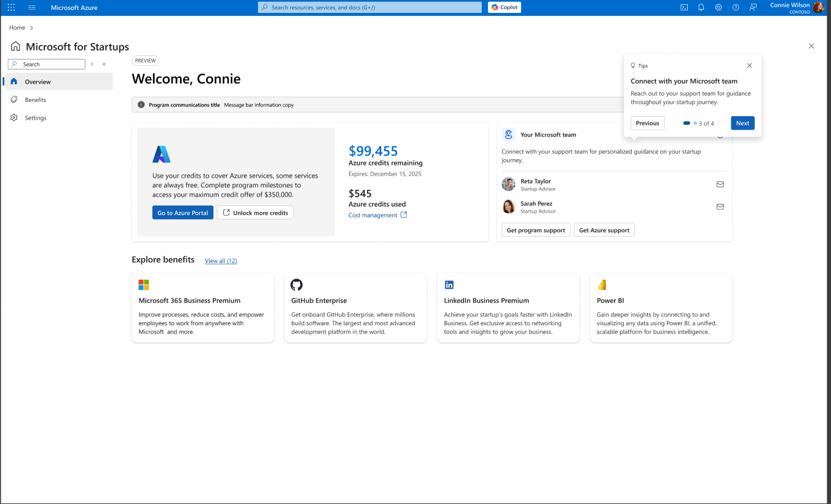Open the feedback icon in header
The width and height of the screenshot is (831, 504).
753,7
